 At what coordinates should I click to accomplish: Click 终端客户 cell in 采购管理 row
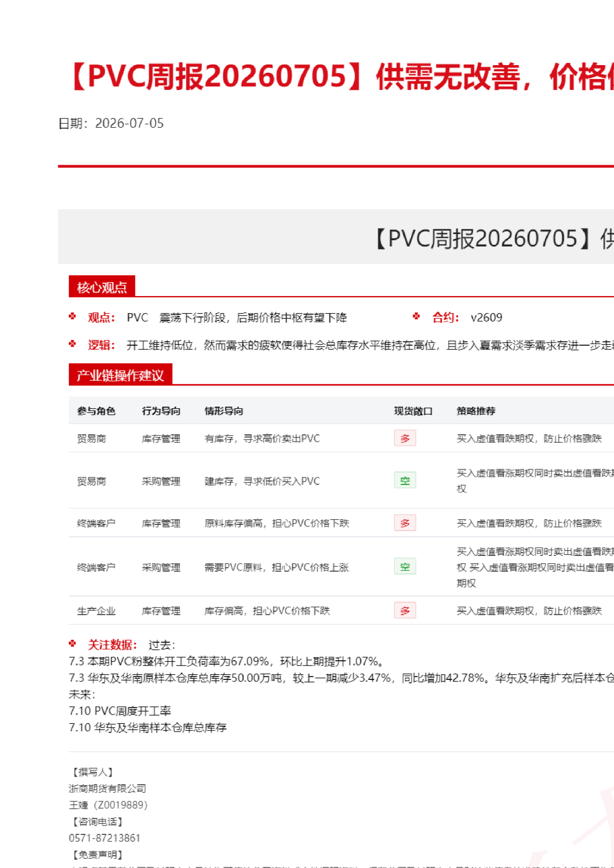(x=96, y=567)
